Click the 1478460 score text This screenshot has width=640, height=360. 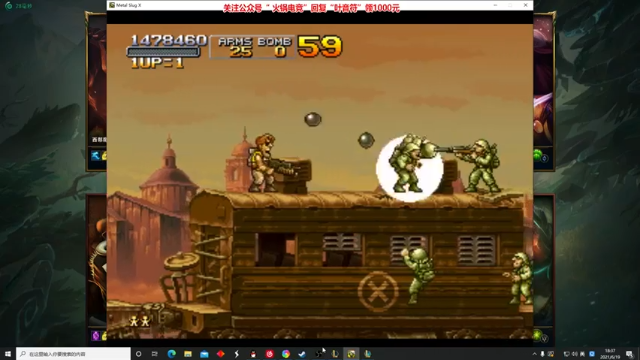[x=168, y=40]
